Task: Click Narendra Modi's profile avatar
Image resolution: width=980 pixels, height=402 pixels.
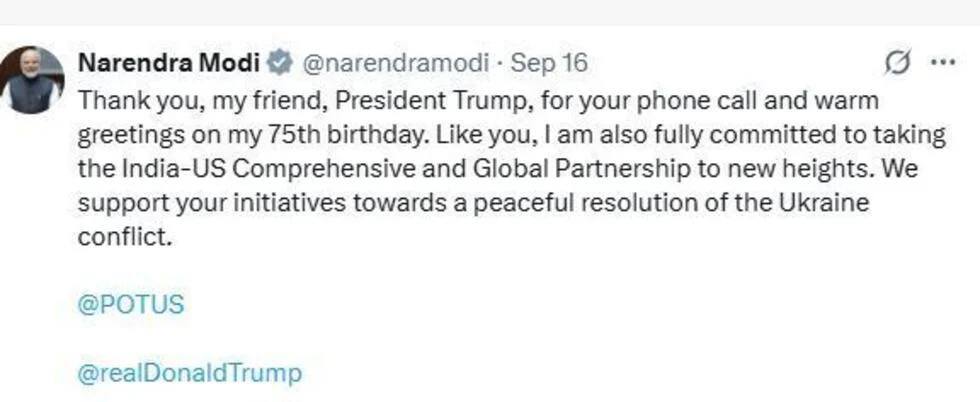Action: pos(32,80)
